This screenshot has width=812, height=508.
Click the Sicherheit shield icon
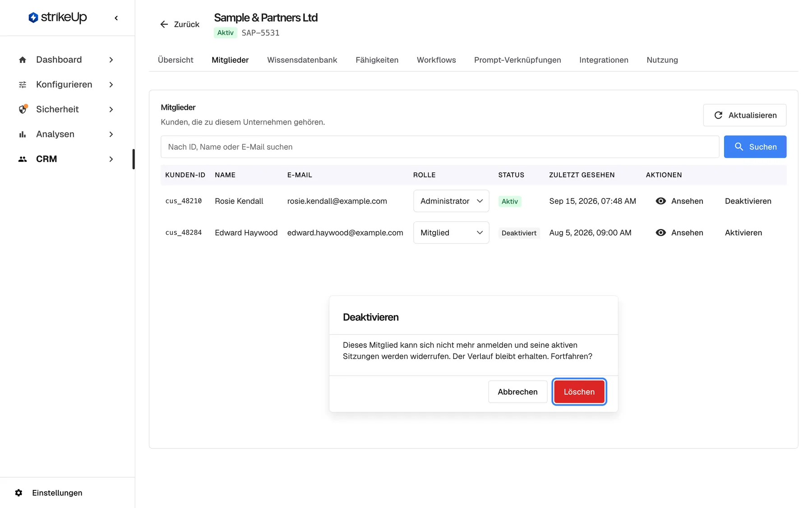coord(23,109)
